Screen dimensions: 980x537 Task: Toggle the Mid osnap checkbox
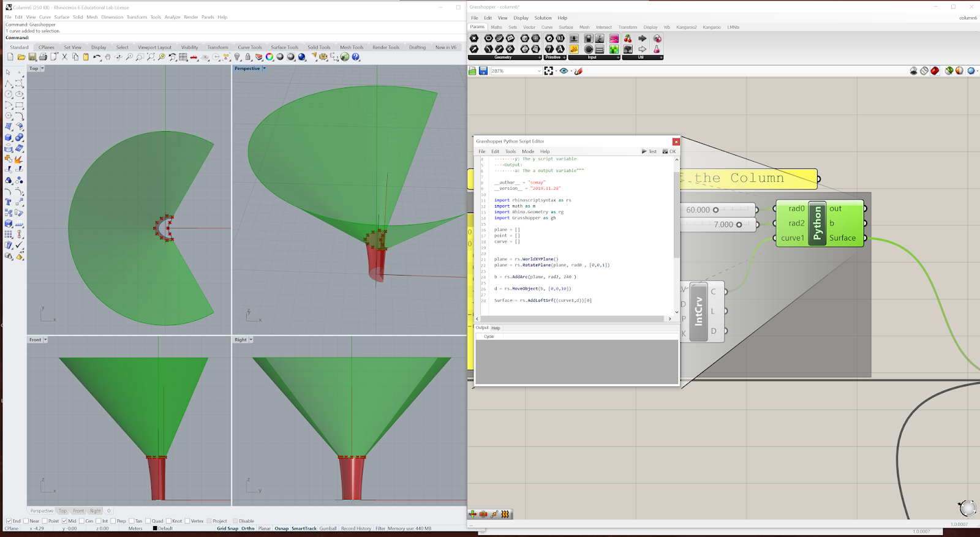pyautogui.click(x=64, y=521)
